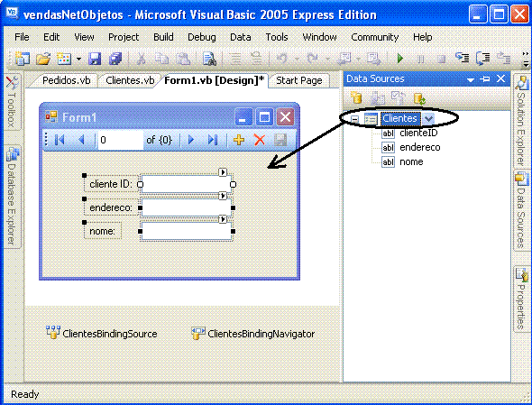This screenshot has width=532, height=405.
Task: Click Add New Item toolbar icon
Action: tap(64, 59)
